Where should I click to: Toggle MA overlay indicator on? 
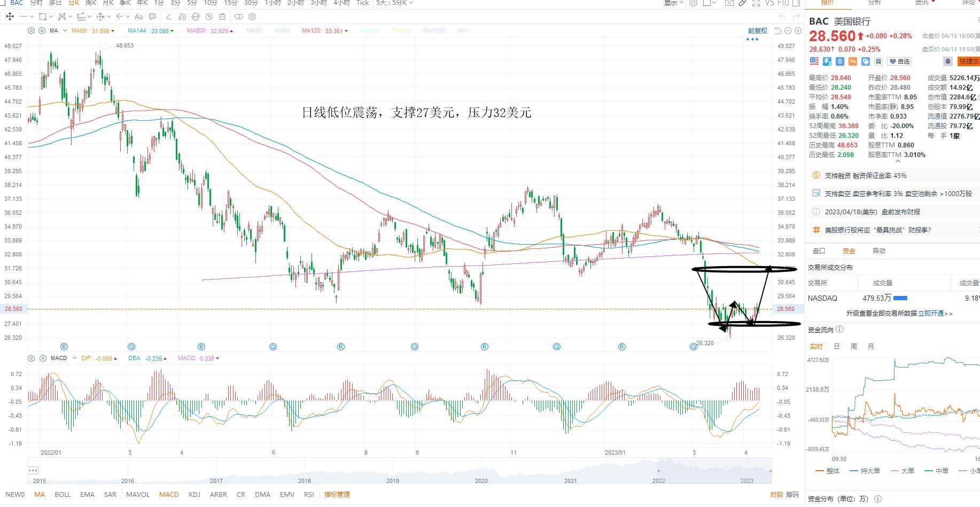click(x=40, y=494)
